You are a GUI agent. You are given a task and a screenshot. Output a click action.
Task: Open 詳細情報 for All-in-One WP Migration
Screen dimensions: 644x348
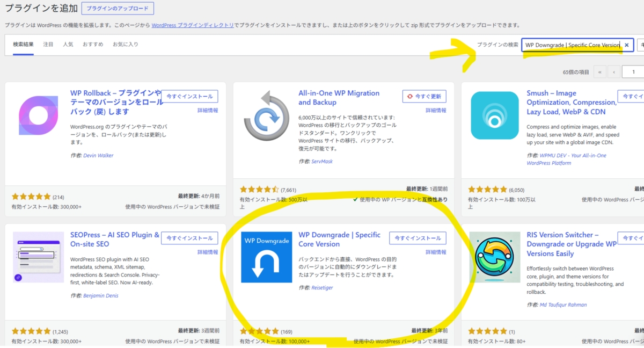(x=436, y=110)
